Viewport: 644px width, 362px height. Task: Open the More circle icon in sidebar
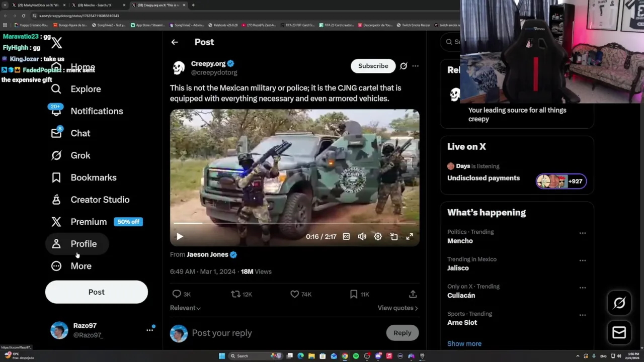click(x=56, y=266)
